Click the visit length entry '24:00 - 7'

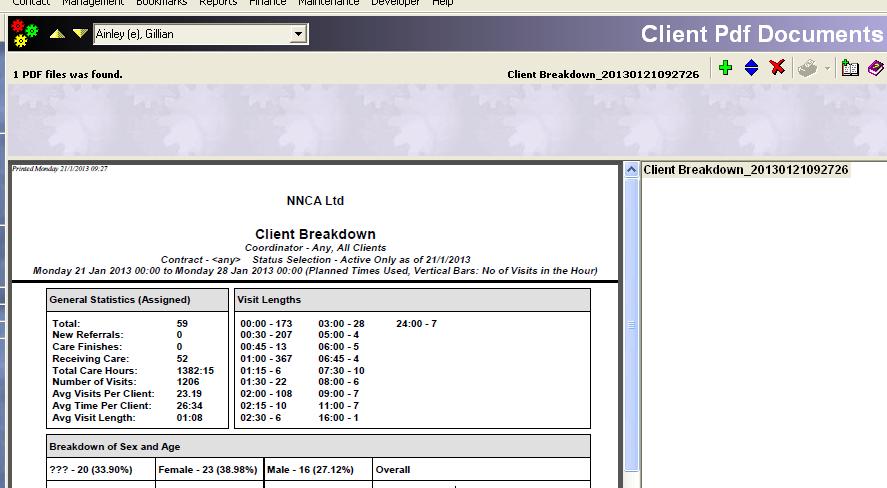point(416,323)
